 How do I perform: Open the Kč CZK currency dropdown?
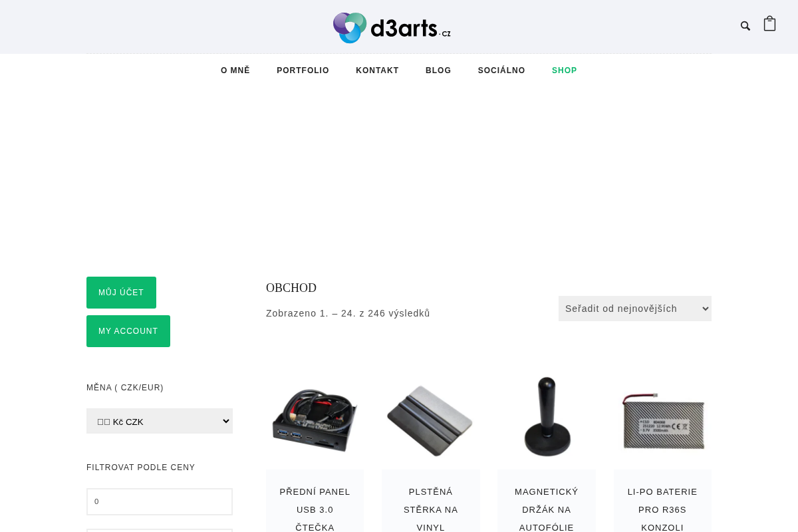160,421
